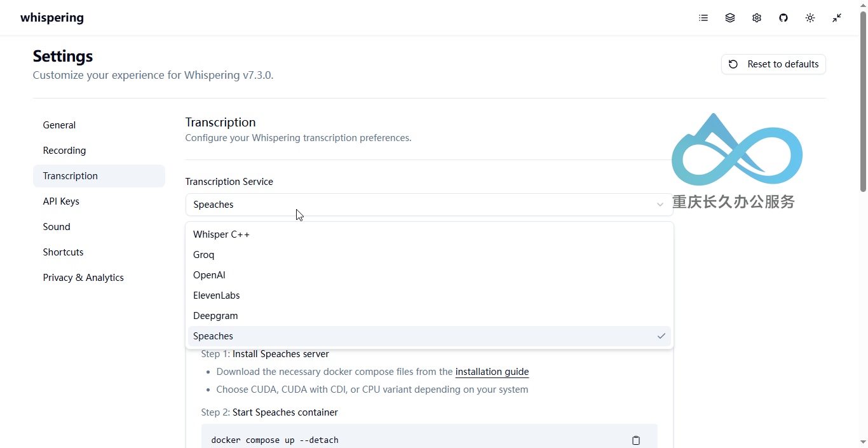Open the Transcription settings tab
Viewport: 868px width, 448px height.
(x=99, y=176)
